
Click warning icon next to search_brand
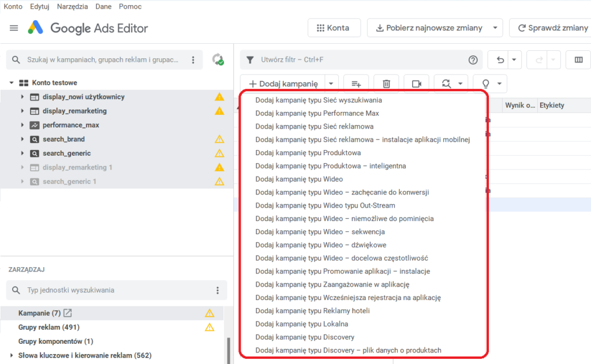pyautogui.click(x=219, y=139)
